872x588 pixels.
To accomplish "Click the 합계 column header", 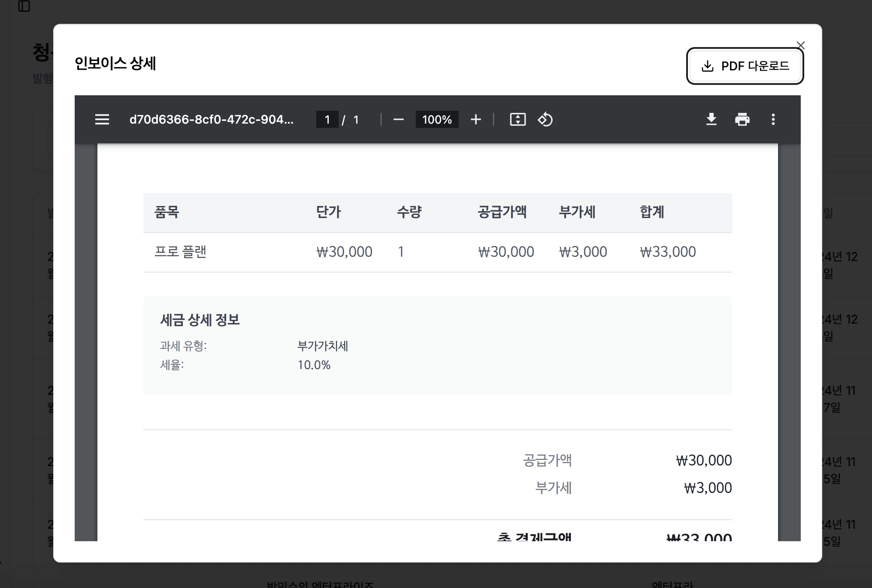I will point(652,212).
